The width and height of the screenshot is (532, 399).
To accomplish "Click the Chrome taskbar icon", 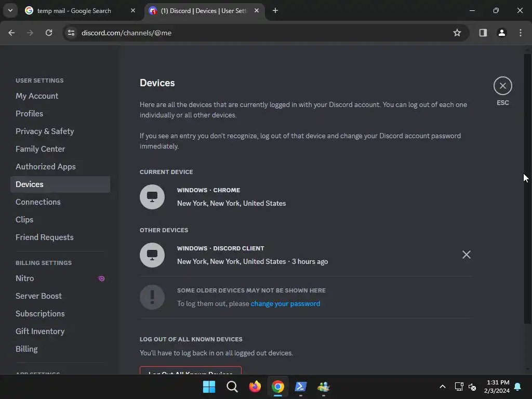I will (277, 387).
